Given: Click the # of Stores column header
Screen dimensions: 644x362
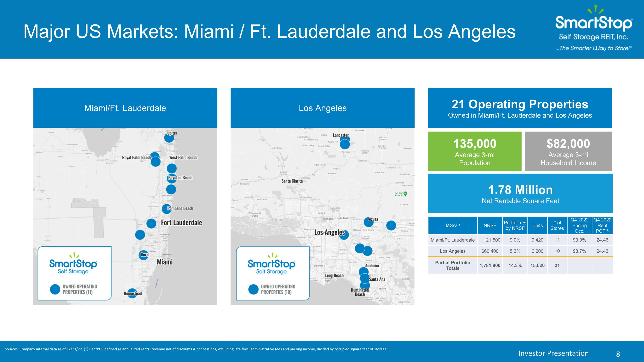Looking at the screenshot, I should point(557,225).
